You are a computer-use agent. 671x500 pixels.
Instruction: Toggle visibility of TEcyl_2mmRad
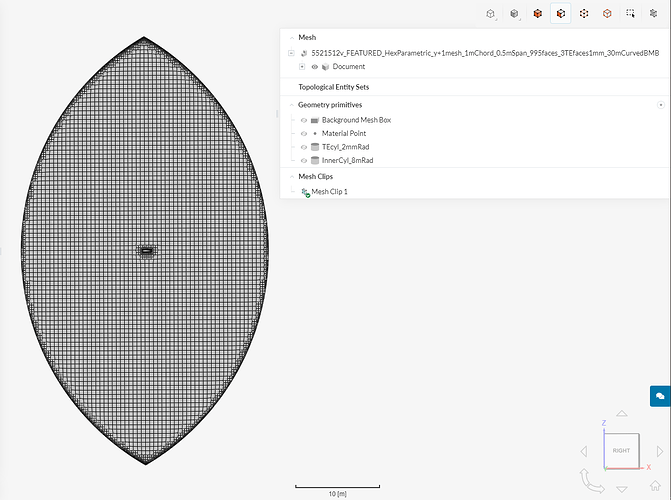click(x=304, y=147)
